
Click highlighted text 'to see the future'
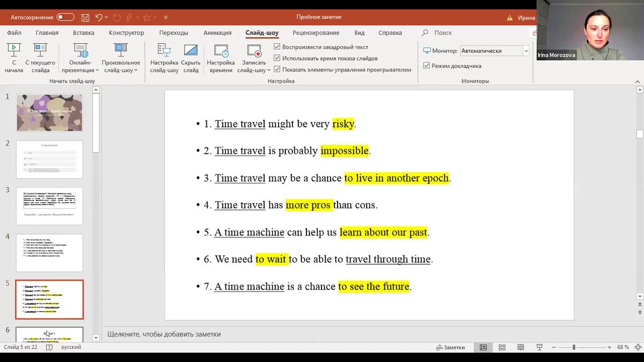(x=374, y=287)
